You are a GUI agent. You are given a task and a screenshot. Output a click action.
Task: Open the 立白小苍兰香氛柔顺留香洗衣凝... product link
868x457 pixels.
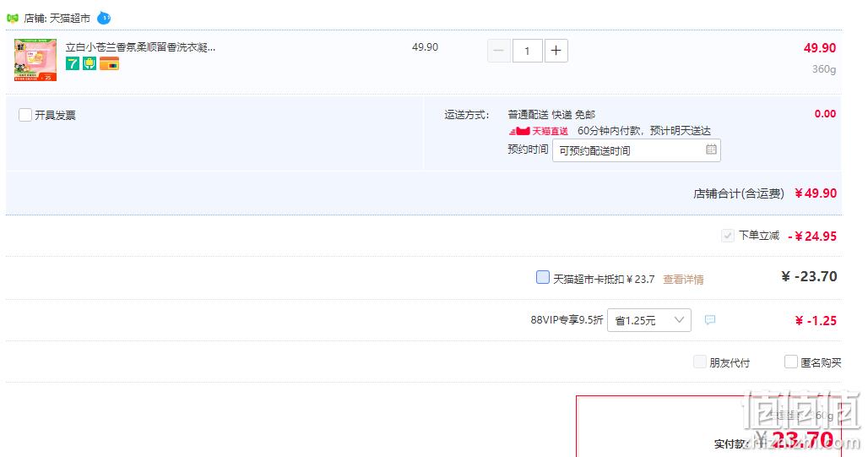141,47
